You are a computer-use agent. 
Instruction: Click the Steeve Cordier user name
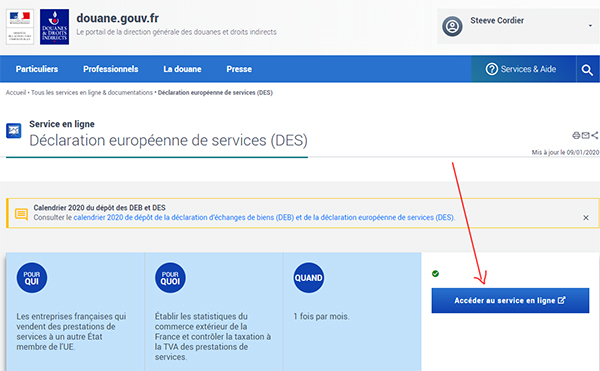(497, 21)
